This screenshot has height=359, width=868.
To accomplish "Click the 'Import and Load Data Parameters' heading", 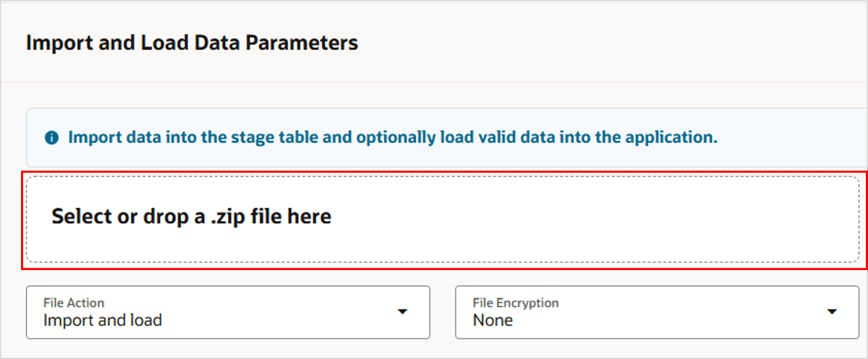I will pyautogui.click(x=192, y=43).
